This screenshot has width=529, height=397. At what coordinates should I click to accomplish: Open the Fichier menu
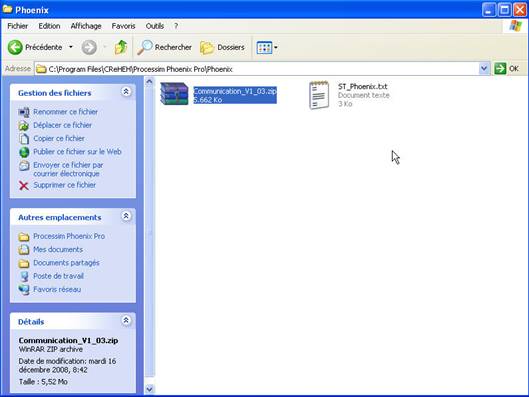tap(18, 26)
